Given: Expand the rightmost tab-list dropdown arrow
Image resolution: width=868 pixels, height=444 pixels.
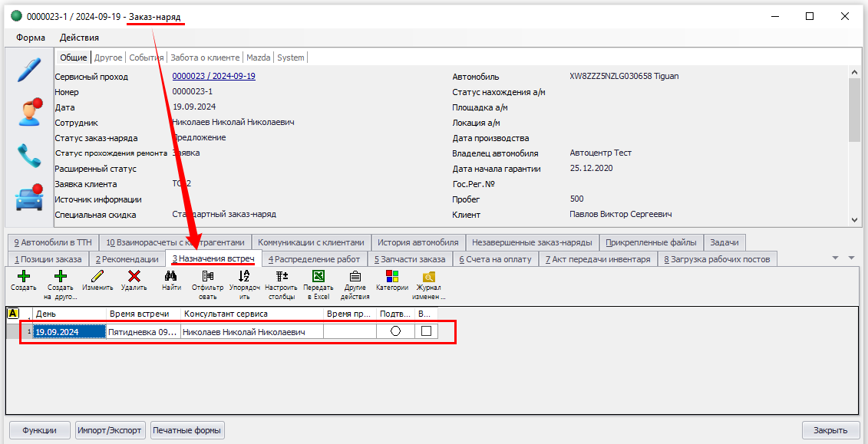Looking at the screenshot, I should click(x=851, y=258).
